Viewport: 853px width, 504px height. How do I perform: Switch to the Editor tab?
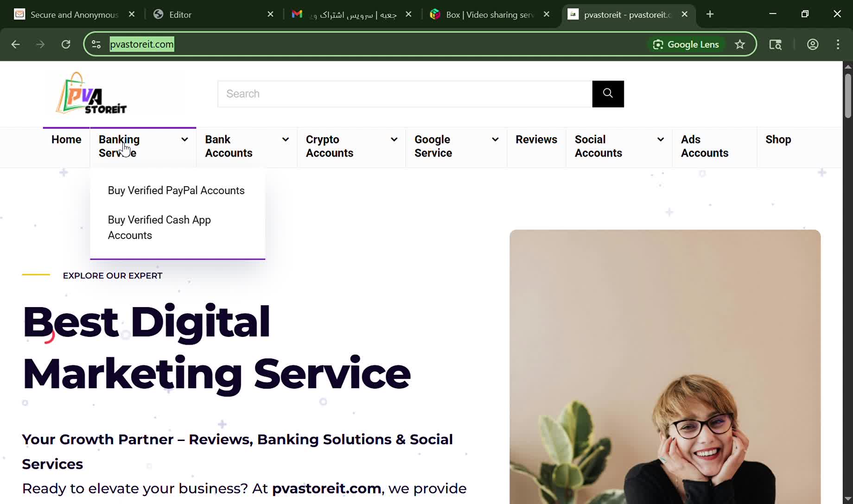(213, 14)
